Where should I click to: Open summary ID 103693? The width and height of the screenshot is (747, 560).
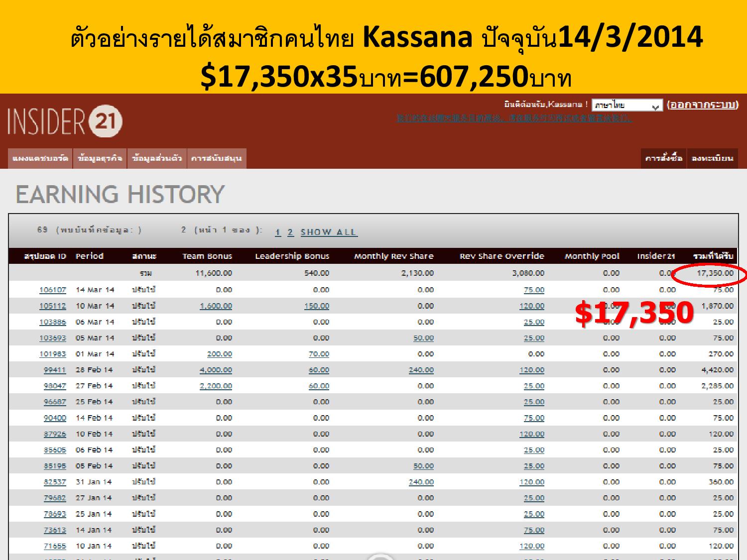(x=53, y=338)
